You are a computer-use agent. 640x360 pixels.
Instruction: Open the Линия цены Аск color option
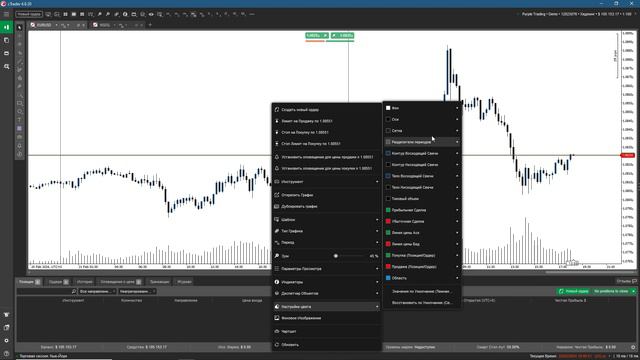(422, 233)
